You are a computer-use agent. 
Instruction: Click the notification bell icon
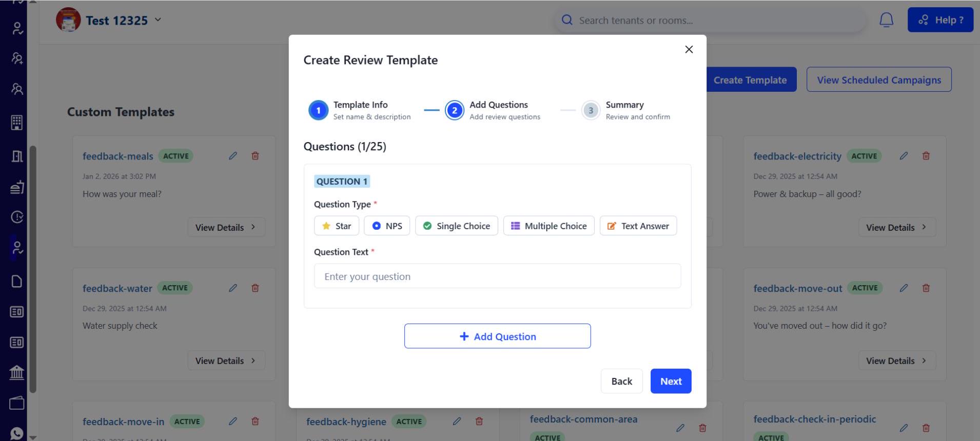[x=886, y=20]
